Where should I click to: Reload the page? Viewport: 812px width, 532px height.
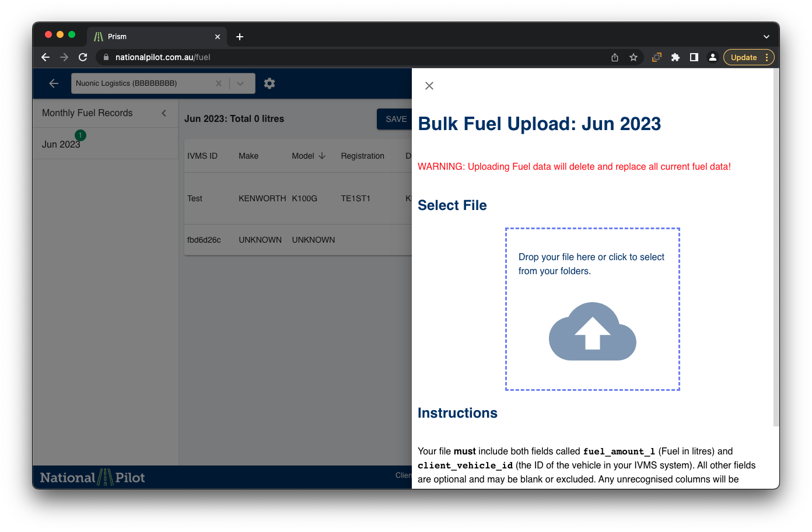click(x=83, y=57)
